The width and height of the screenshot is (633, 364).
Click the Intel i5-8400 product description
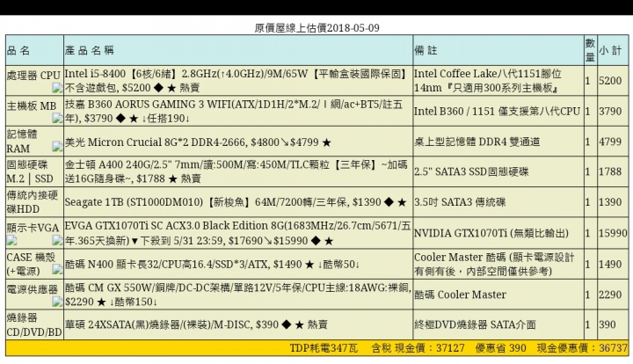tap(236, 81)
